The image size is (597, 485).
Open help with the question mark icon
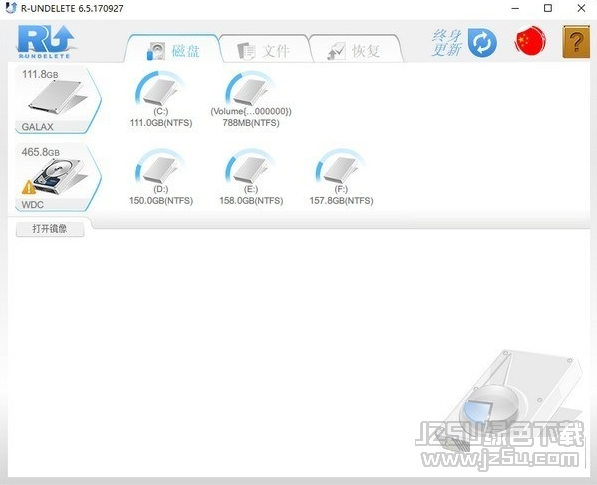click(576, 41)
